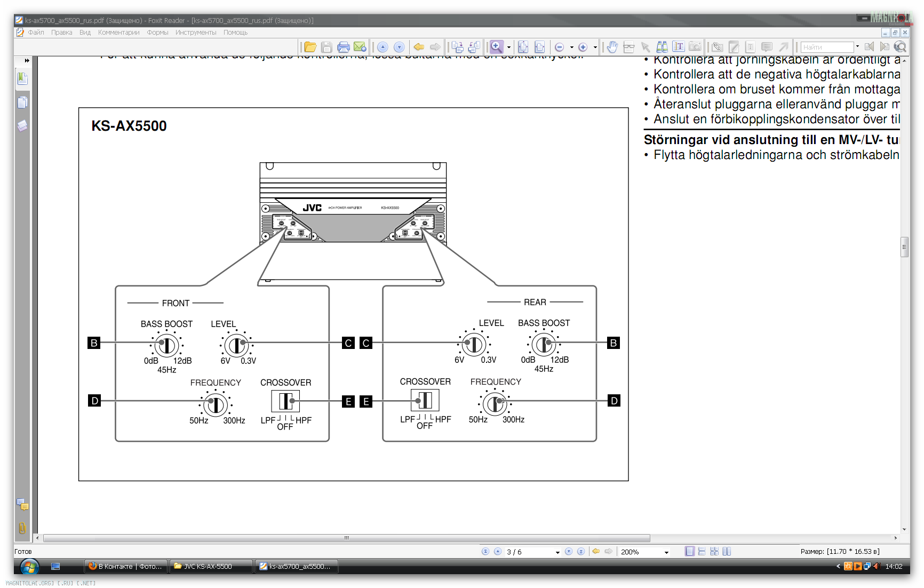This screenshot has height=588, width=924.
Task: Open the Layers panel in the sidebar
Action: click(22, 126)
